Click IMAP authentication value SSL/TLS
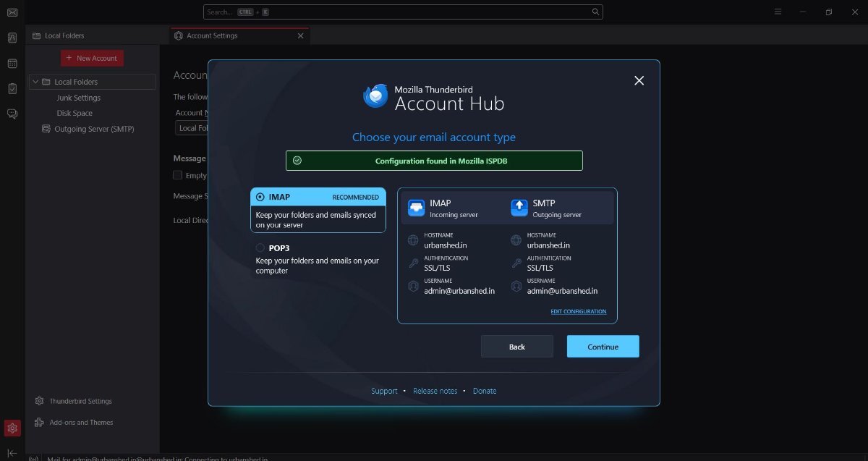This screenshot has height=461, width=868. [437, 268]
